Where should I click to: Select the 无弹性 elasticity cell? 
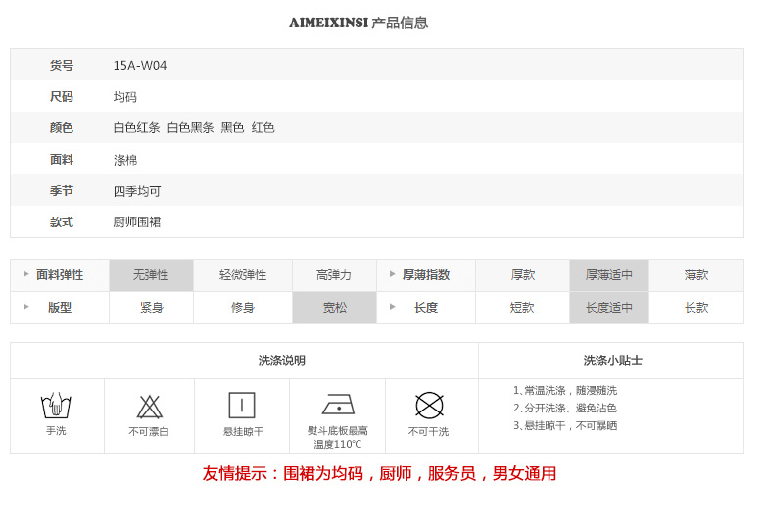point(151,275)
